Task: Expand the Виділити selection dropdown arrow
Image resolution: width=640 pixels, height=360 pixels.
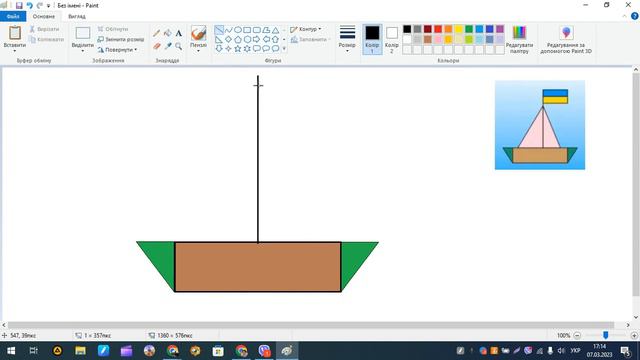Action: (83, 51)
